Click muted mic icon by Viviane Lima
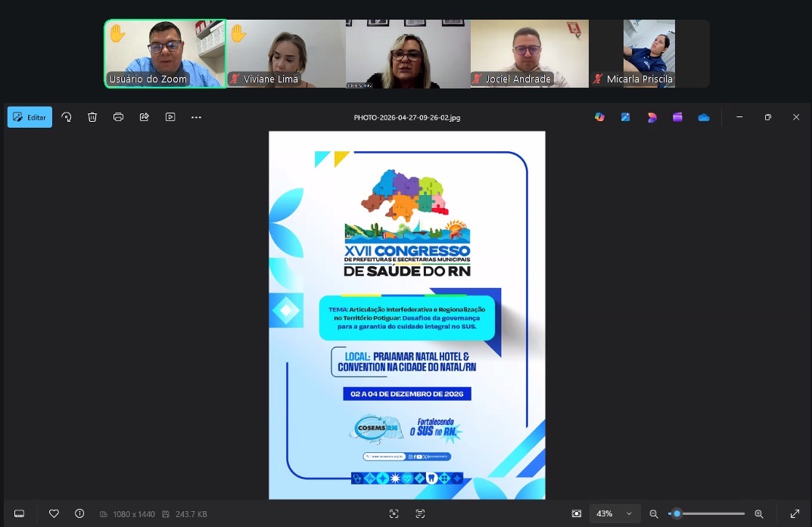812x527 pixels. click(235, 79)
